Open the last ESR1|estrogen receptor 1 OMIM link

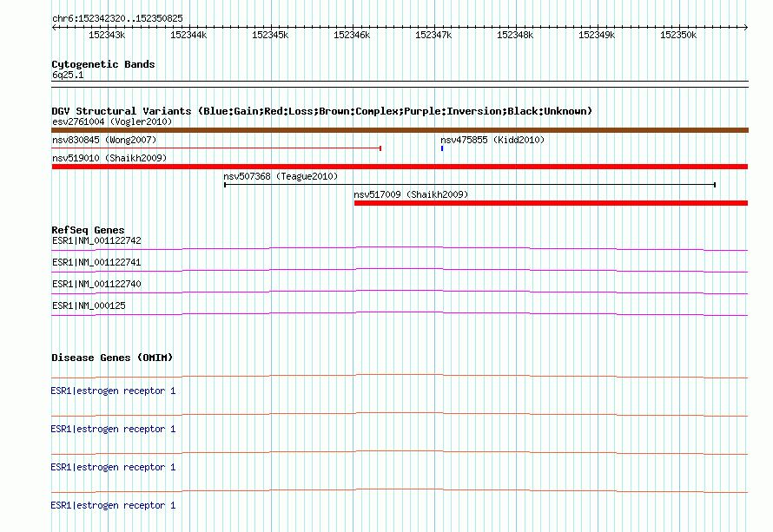113,505
